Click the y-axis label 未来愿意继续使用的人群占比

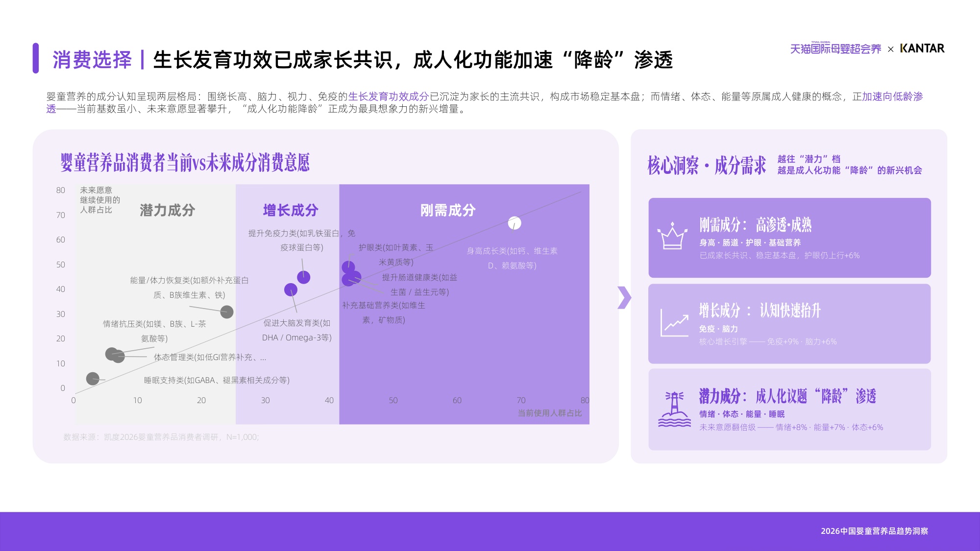(100, 200)
